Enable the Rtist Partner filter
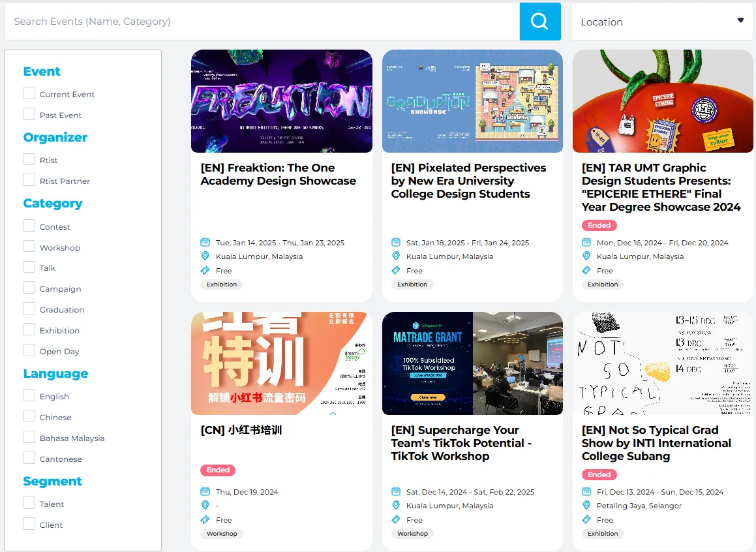The height and width of the screenshot is (552, 756). (x=29, y=180)
